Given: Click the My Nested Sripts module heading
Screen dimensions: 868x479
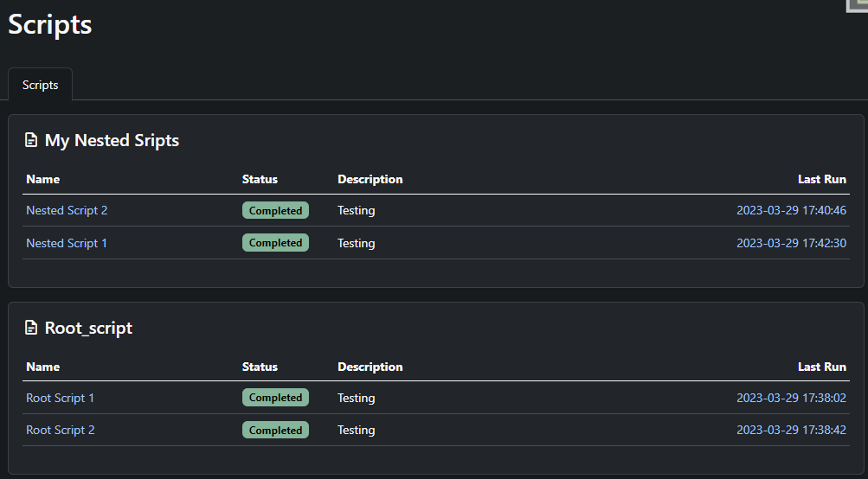Looking at the screenshot, I should coord(112,140).
